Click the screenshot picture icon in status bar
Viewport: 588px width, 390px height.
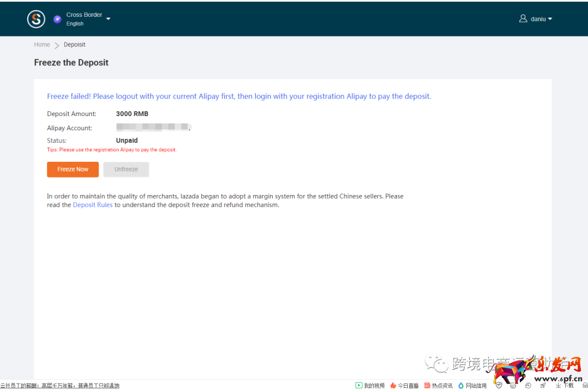coord(513,385)
